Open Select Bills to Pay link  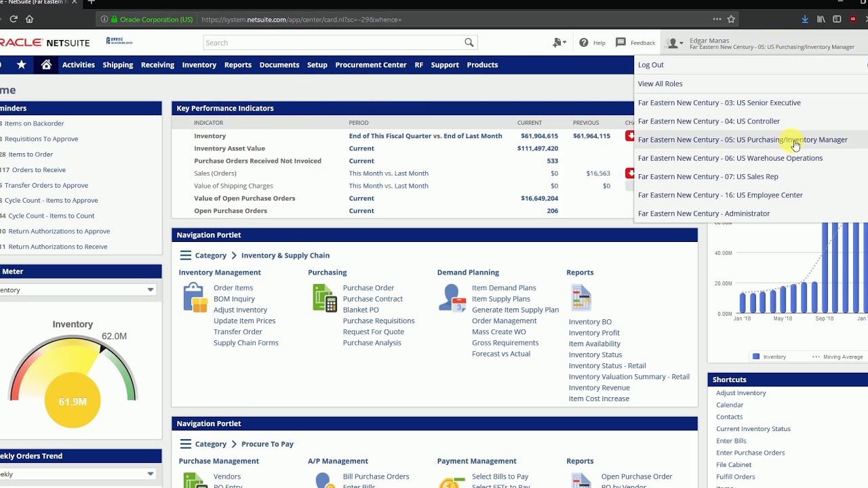tap(500, 476)
